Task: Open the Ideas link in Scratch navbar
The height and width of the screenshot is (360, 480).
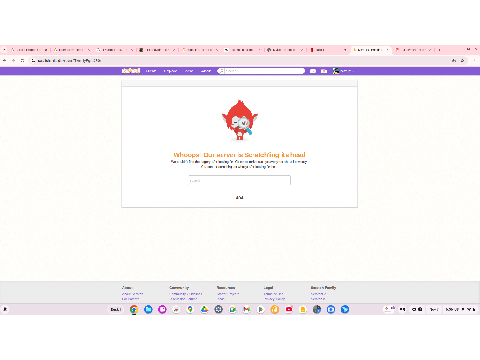Action: 189,71
